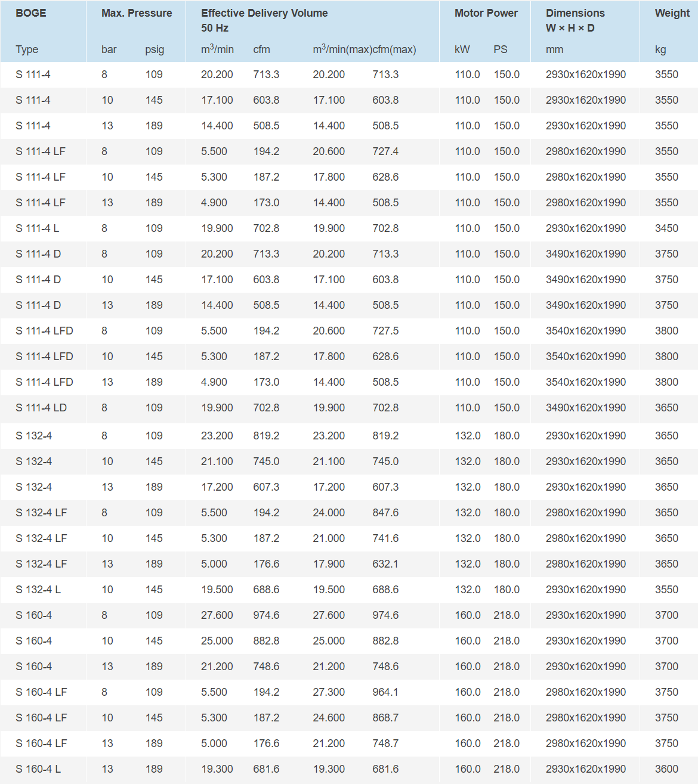Click the "BOGE" header cell
This screenshot has width=698, height=784.
31,13
